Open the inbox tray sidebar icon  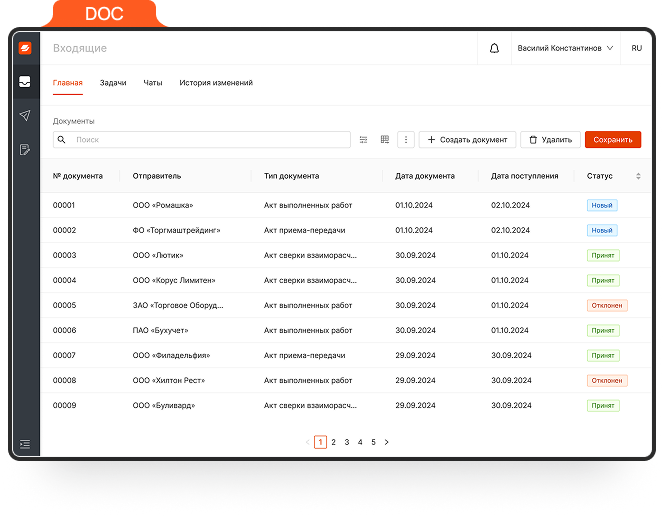click(x=25, y=81)
